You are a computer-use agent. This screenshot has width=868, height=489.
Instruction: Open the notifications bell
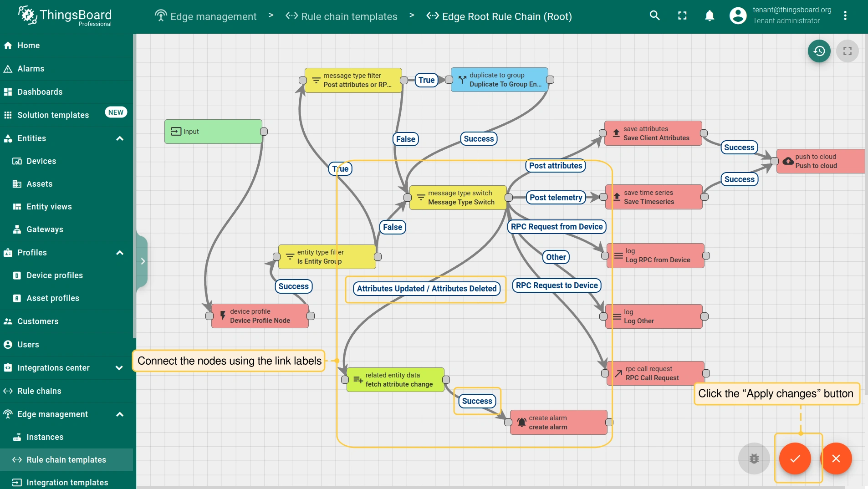pyautogui.click(x=710, y=16)
